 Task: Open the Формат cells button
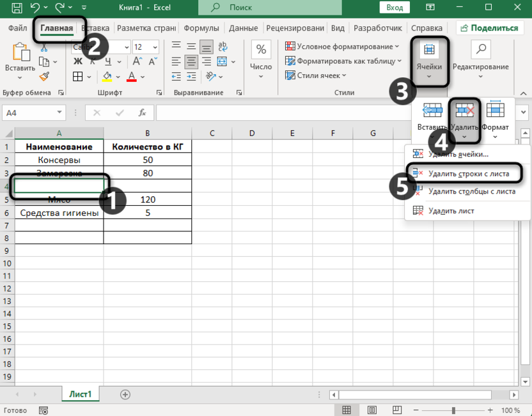[495, 121]
